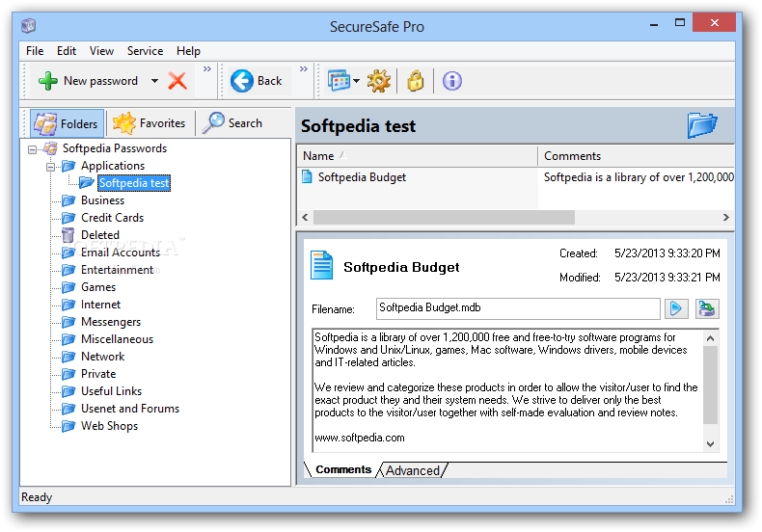
Task: Select the Applications folder
Action: [x=113, y=166]
